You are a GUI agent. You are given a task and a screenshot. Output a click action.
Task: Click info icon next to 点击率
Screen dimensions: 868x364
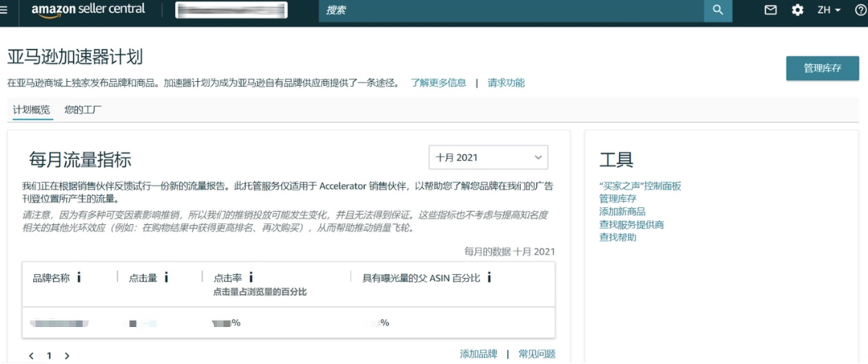251,277
